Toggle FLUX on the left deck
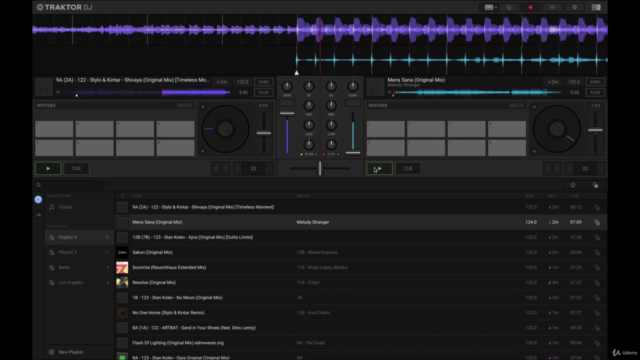 point(263,93)
